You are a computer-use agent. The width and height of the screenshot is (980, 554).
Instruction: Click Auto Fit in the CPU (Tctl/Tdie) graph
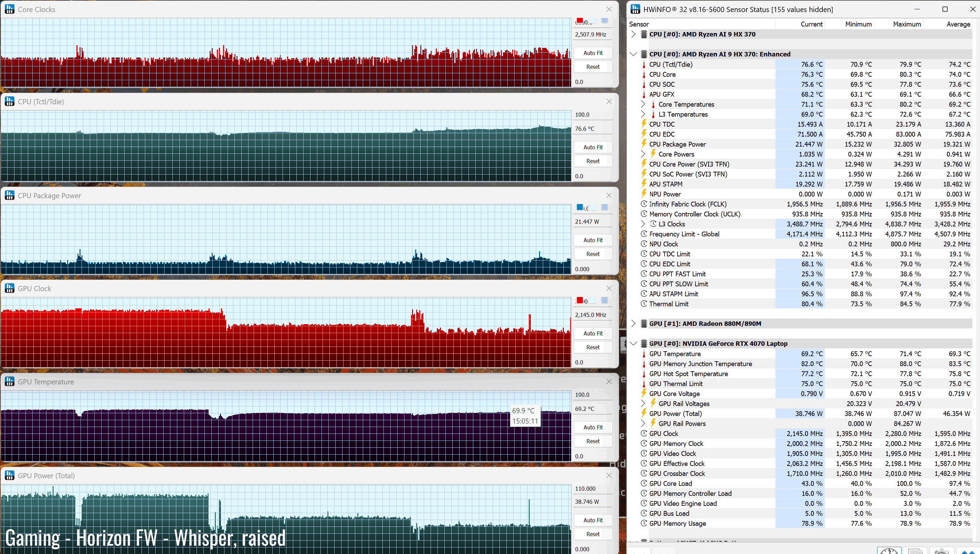coord(593,147)
